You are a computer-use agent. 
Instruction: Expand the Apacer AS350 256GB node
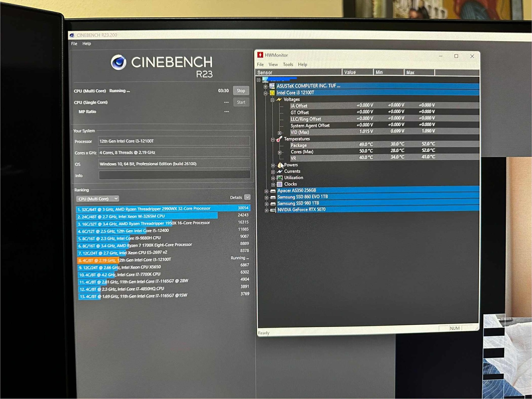click(266, 191)
